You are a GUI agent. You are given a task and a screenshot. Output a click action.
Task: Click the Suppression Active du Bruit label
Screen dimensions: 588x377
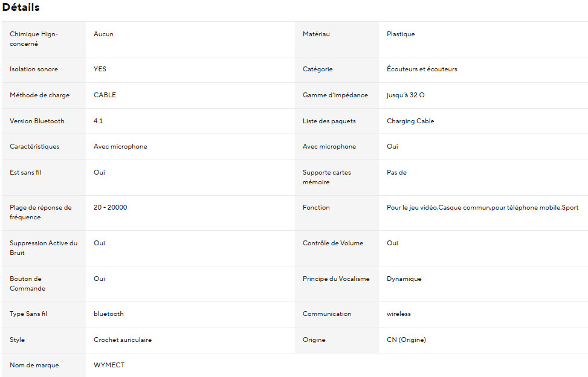coord(44,248)
